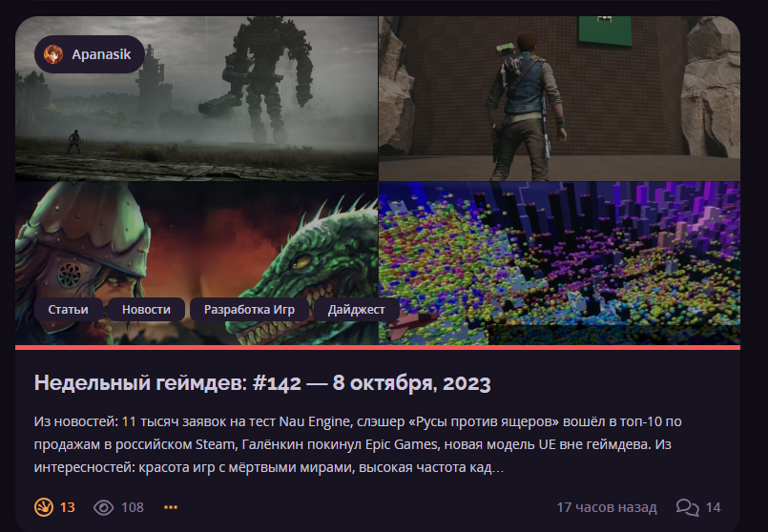This screenshot has height=532, width=768.
Task: Click the 17 часов назад timestamp
Action: tap(607, 507)
